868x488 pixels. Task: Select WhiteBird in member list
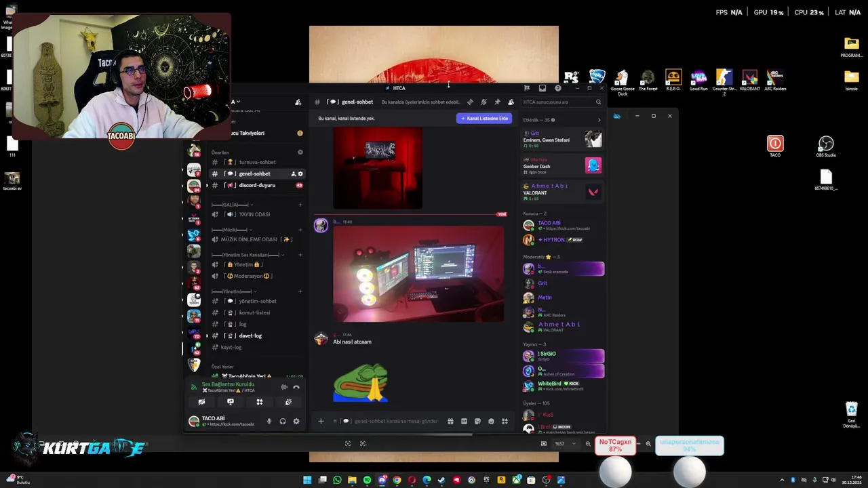pos(562,386)
